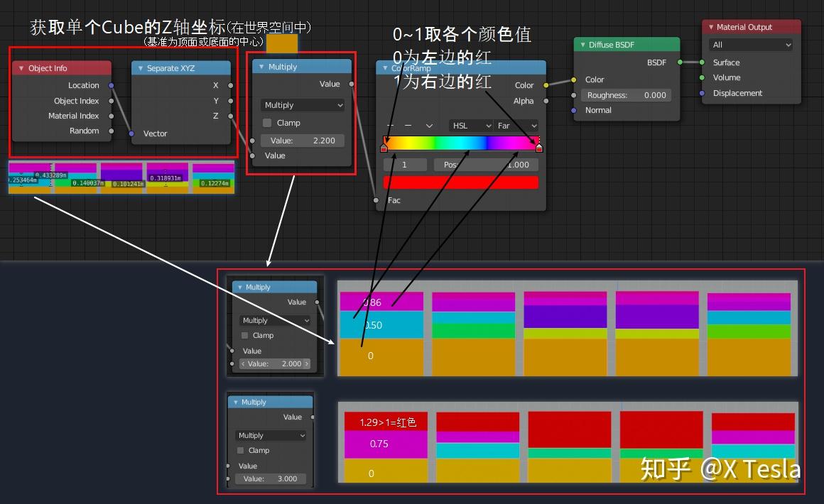Delete the active color ramp stop
This screenshot has width=824, height=504.
(x=407, y=126)
